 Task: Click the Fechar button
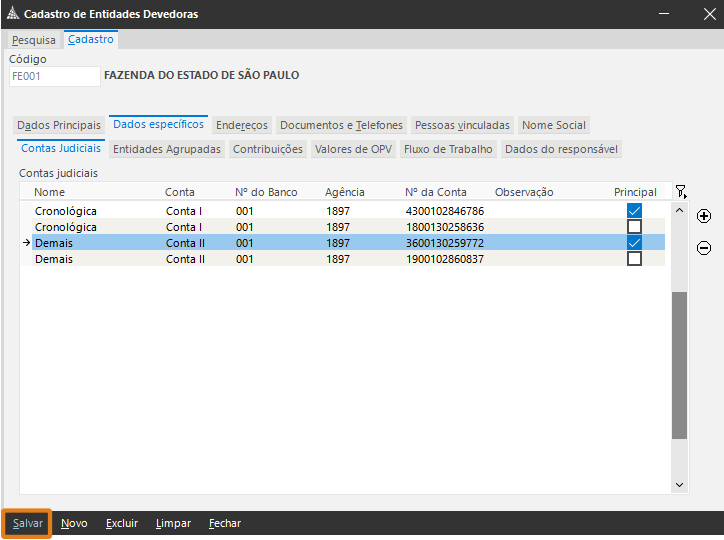point(225,523)
